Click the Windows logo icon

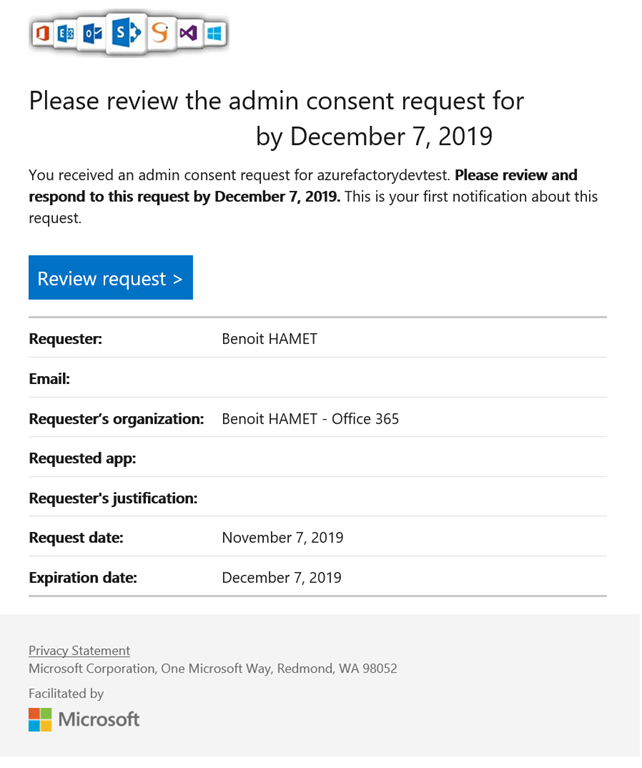pyautogui.click(x=214, y=35)
